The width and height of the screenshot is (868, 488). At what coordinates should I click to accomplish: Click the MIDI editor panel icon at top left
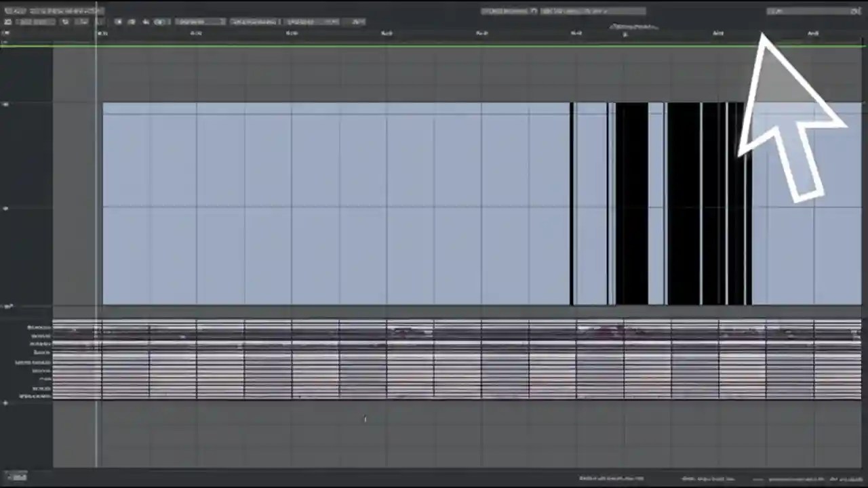point(7,22)
